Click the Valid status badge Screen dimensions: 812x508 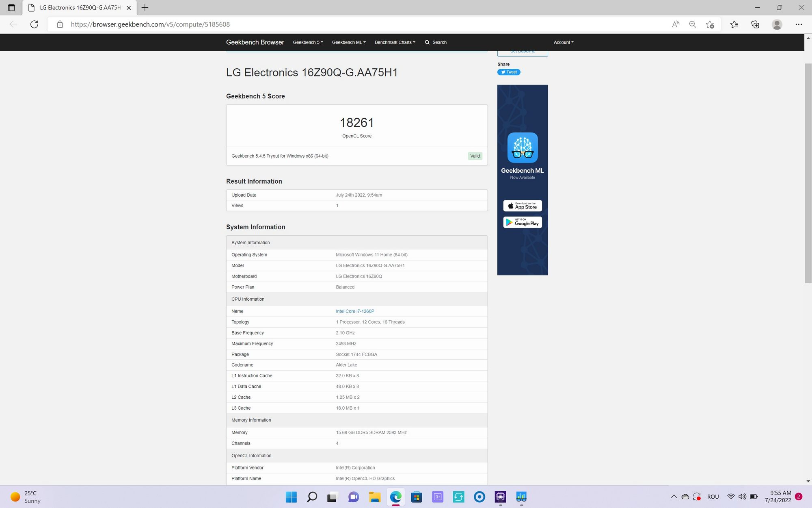pyautogui.click(x=475, y=156)
